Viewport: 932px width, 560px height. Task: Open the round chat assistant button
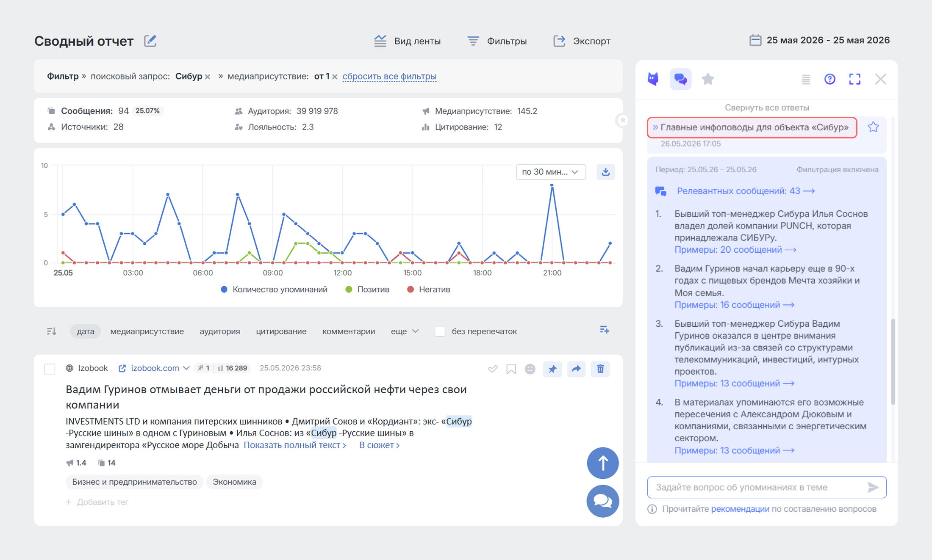click(x=602, y=501)
